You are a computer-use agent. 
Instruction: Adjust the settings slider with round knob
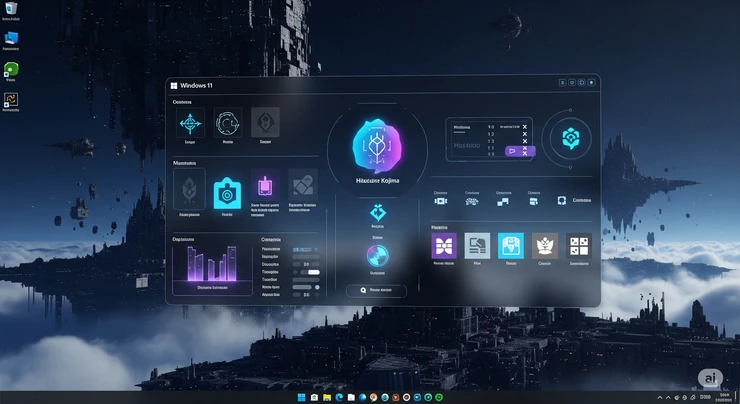tap(306, 287)
